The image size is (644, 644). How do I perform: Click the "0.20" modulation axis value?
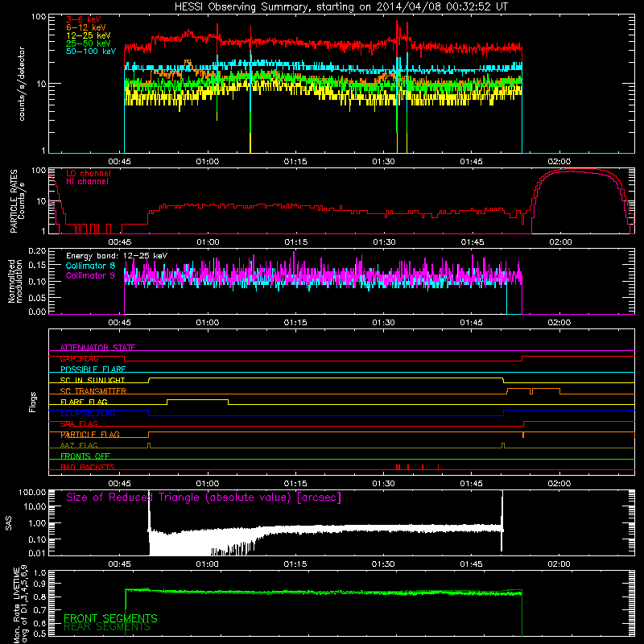pos(37,251)
